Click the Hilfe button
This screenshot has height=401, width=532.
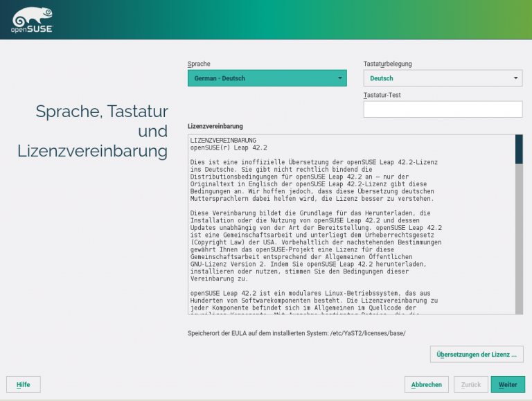(x=24, y=384)
